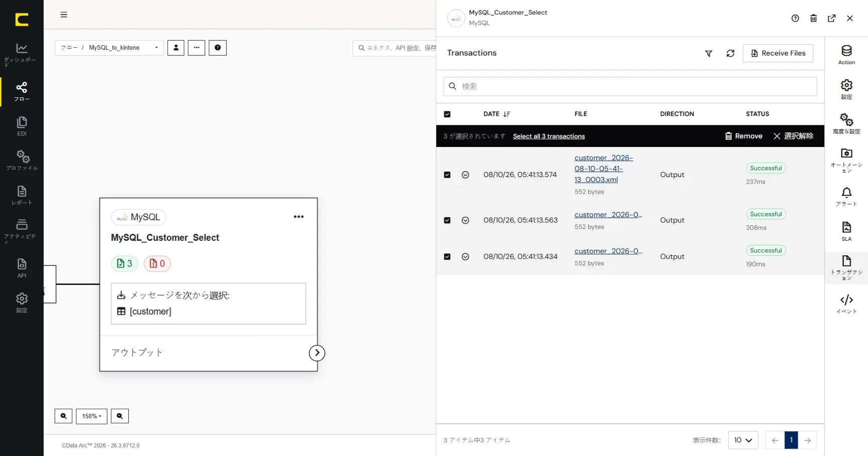868x456 pixels.
Task: Refresh the Transactions list
Action: [x=730, y=53]
